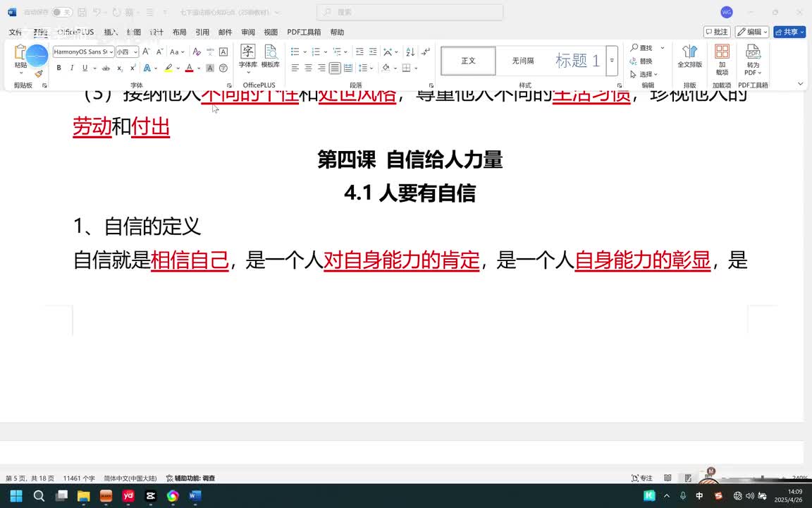The width and height of the screenshot is (812, 508).
Task: Collapse the ribbon with the chevron
Action: 800,84
